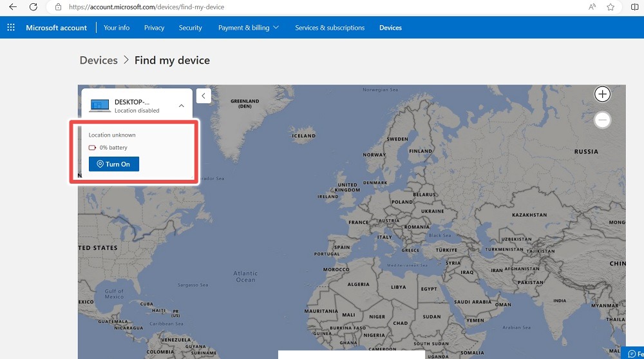The image size is (644, 359).
Task: Open the Microsoft app launcher grid
Action: coord(11,28)
